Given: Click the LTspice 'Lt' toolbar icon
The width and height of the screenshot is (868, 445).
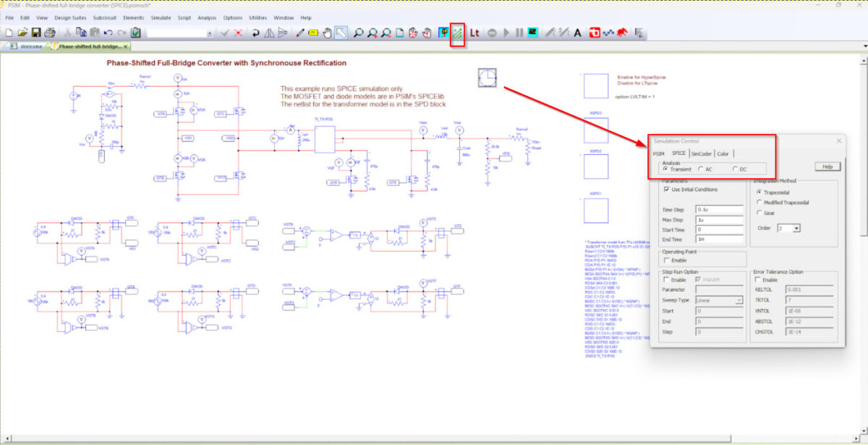Looking at the screenshot, I should 475,33.
